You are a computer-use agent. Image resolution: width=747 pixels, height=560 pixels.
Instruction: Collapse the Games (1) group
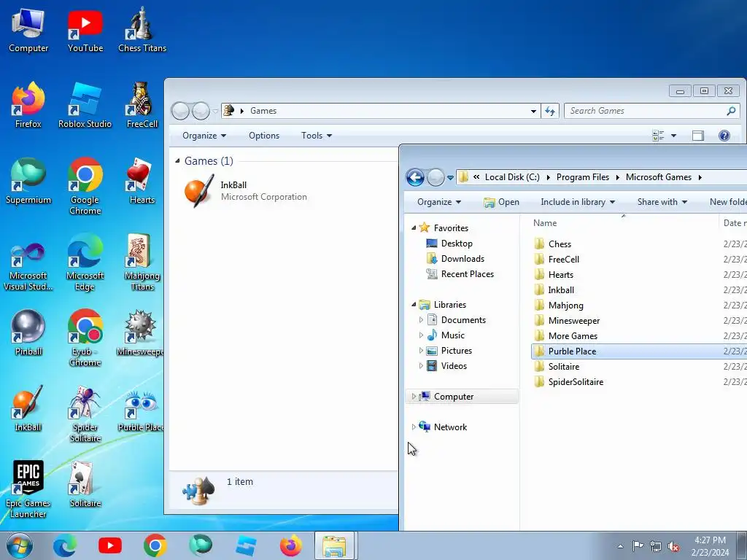click(x=178, y=161)
